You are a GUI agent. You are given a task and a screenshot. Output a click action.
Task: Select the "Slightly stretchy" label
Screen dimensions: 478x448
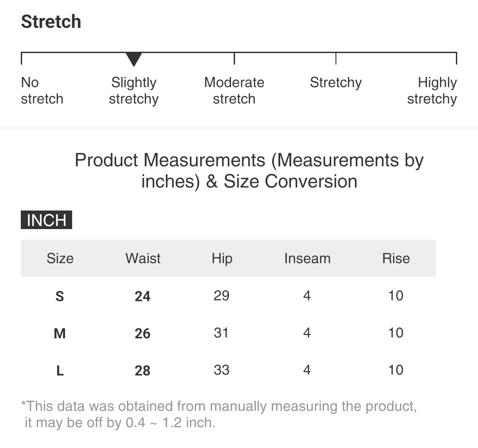tap(134, 91)
